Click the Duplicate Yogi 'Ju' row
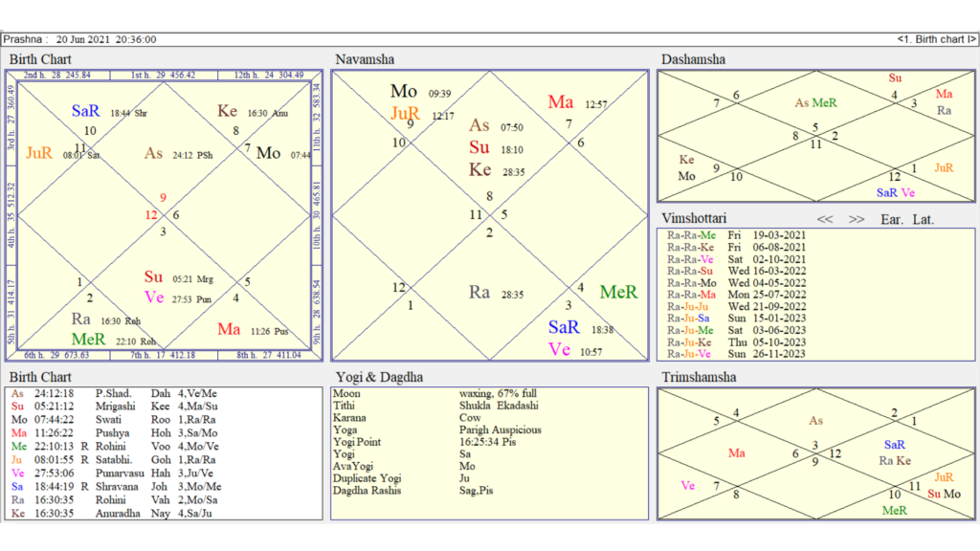 pyautogui.click(x=401, y=478)
